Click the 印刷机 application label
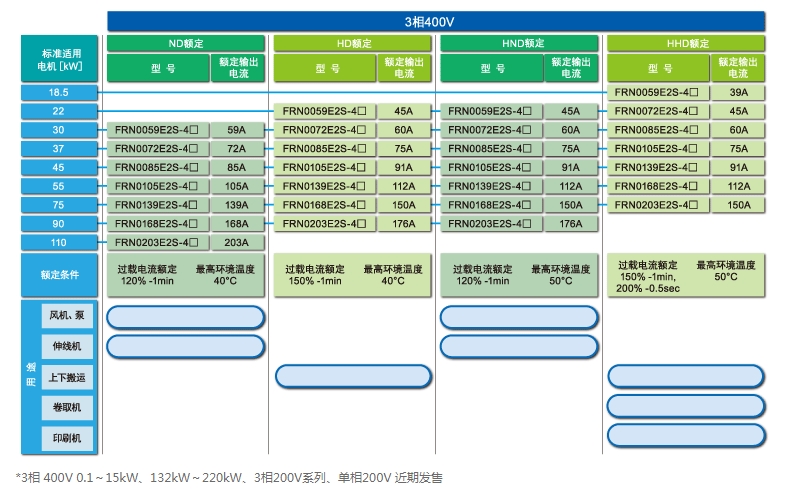Screen dimensions: 804x489 point(67,438)
